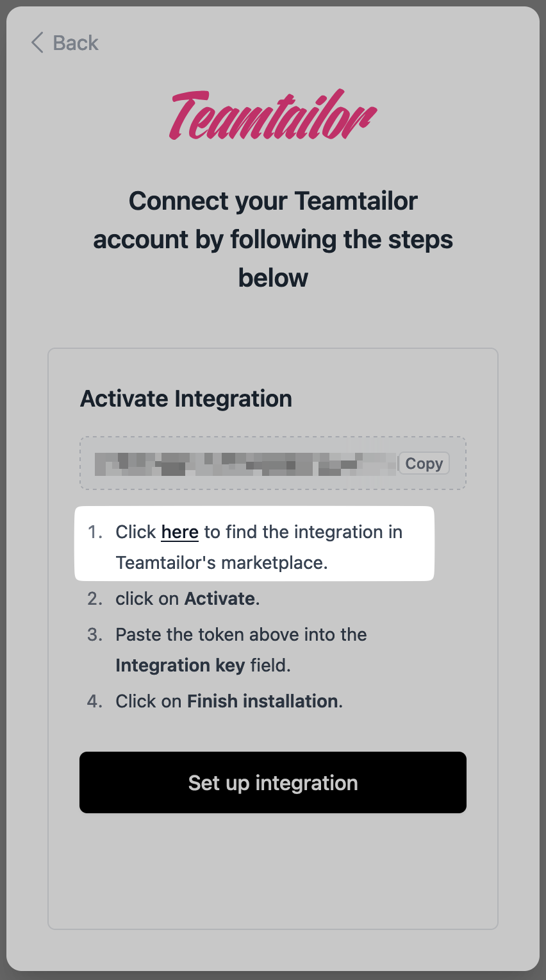
Task: Click the Back chevron arrow icon
Action: pyautogui.click(x=37, y=43)
